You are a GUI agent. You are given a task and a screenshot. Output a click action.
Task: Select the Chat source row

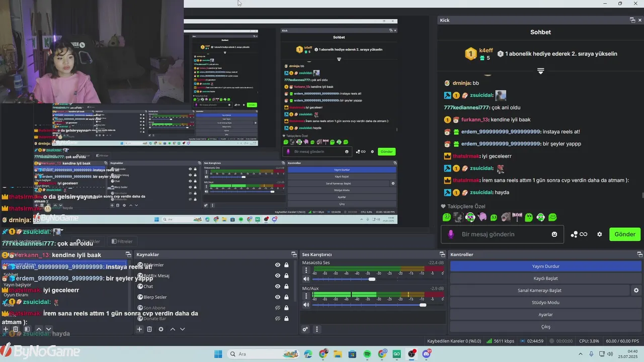pos(215,287)
